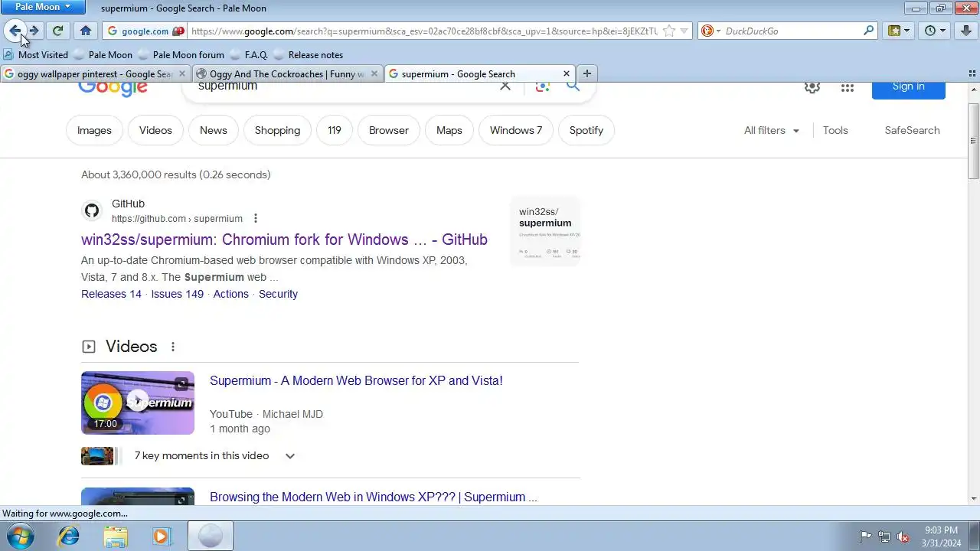This screenshot has height=551, width=980.
Task: Open the History clock dropdown button
Action: pos(935,31)
